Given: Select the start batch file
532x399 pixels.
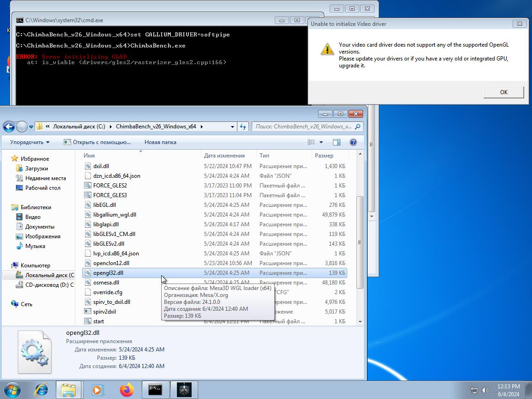Looking at the screenshot, I should pyautogui.click(x=214, y=321).
